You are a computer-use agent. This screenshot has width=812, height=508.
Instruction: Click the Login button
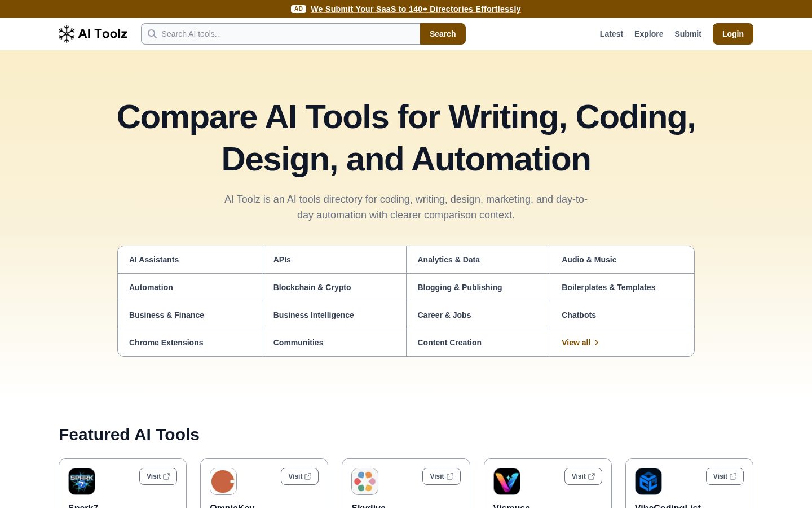pos(733,34)
